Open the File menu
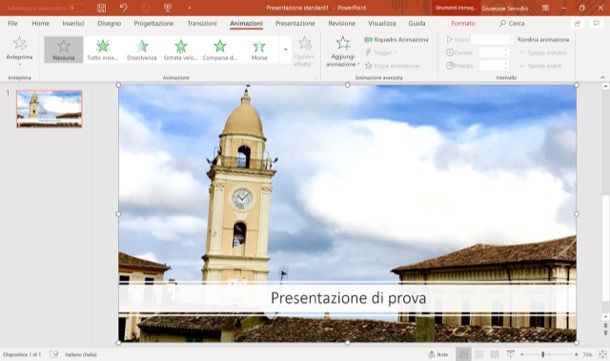 pos(13,23)
